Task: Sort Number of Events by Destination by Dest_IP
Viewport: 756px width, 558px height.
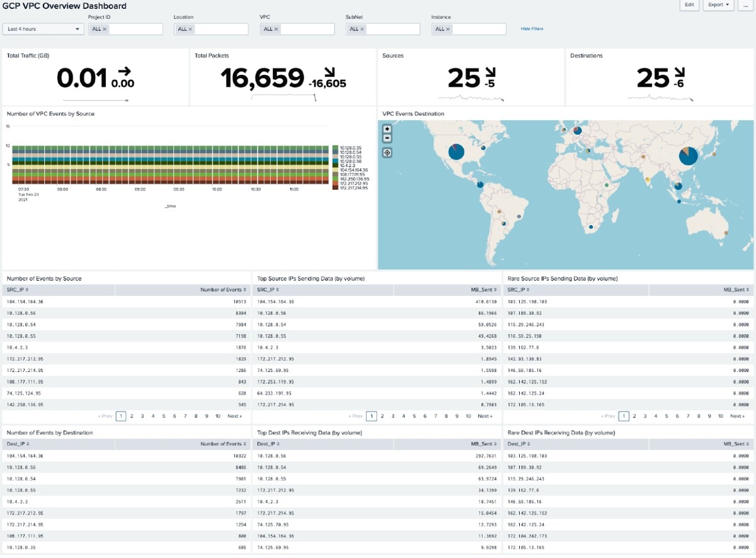Action: [17, 445]
